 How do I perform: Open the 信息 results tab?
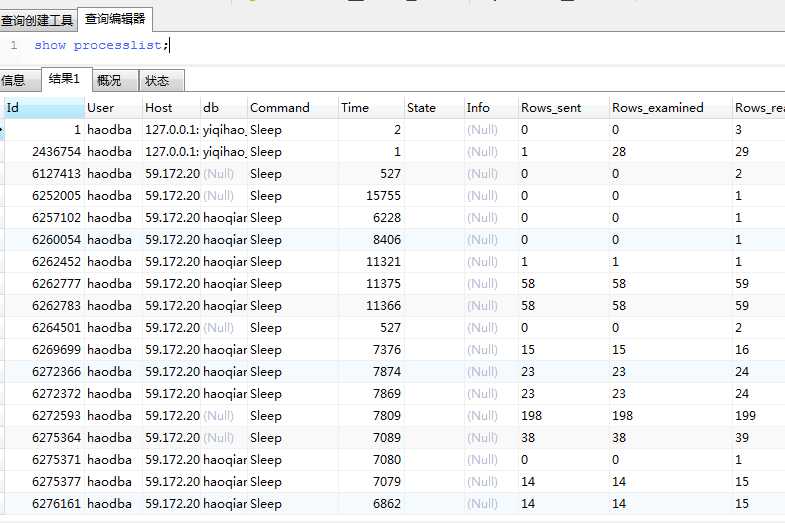point(14,81)
